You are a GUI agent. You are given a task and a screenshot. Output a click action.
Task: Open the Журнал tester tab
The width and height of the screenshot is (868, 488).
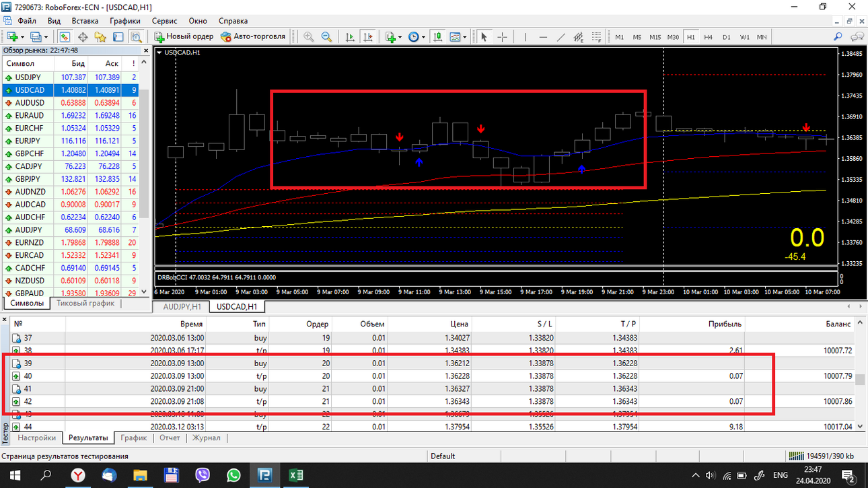[207, 438]
